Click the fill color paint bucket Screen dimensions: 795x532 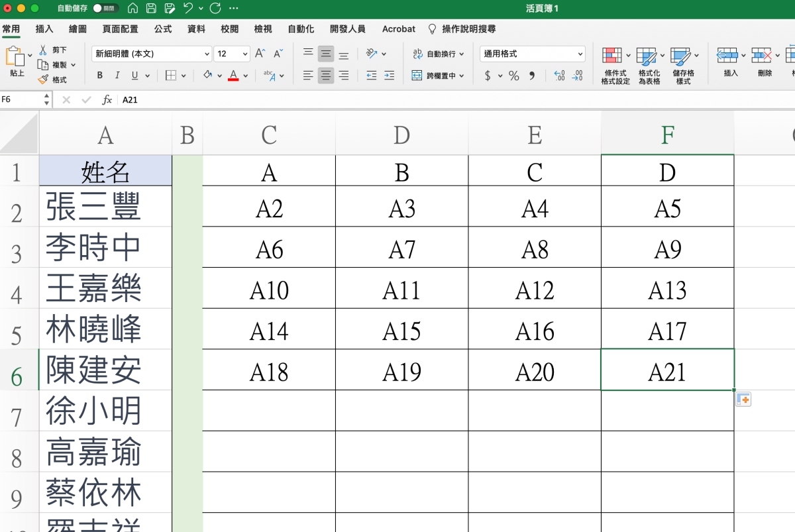208,76
